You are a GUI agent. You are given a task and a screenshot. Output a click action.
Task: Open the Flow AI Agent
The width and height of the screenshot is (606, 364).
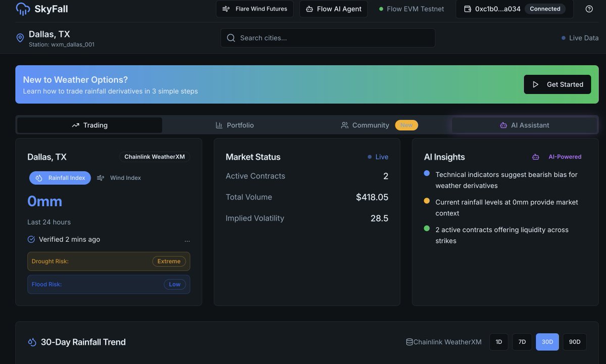pyautogui.click(x=333, y=9)
